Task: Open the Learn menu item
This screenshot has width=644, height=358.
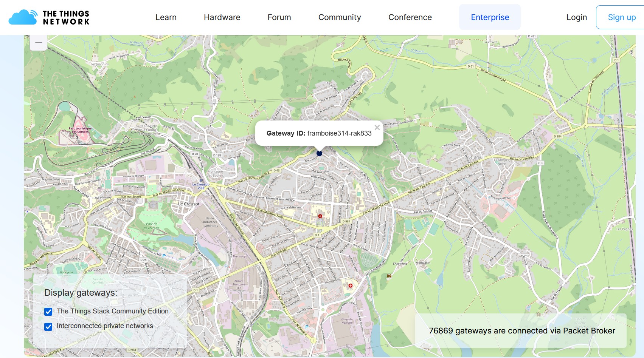Action: 166,17
